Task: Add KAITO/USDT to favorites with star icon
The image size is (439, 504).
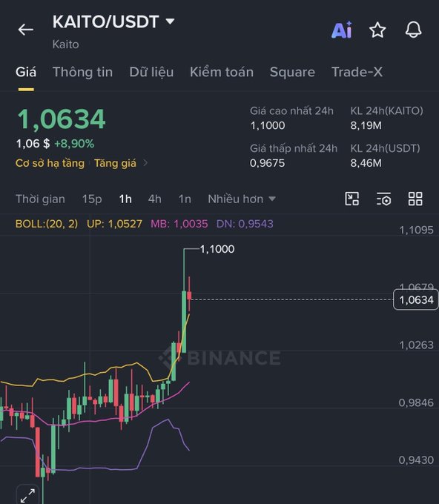Action: click(377, 30)
